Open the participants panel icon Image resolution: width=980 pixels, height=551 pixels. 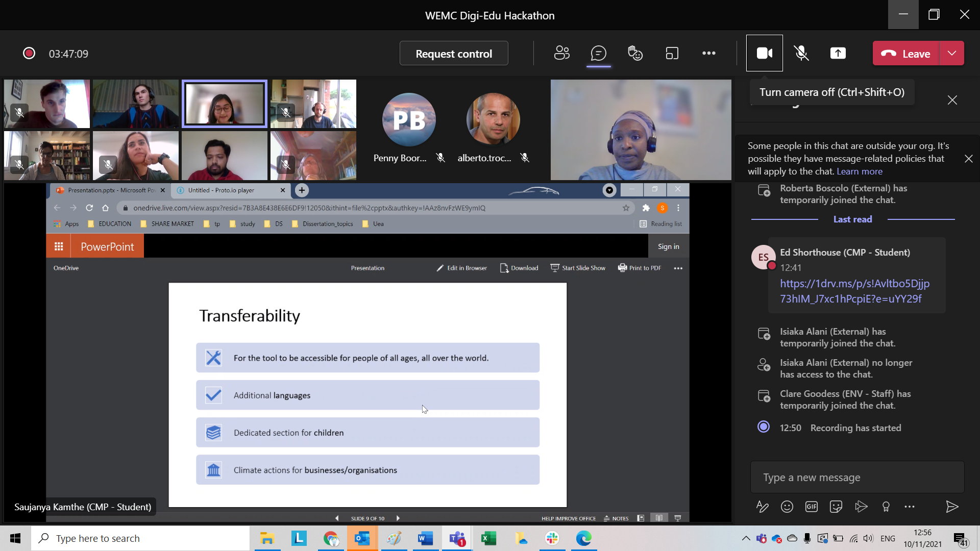[x=561, y=53]
